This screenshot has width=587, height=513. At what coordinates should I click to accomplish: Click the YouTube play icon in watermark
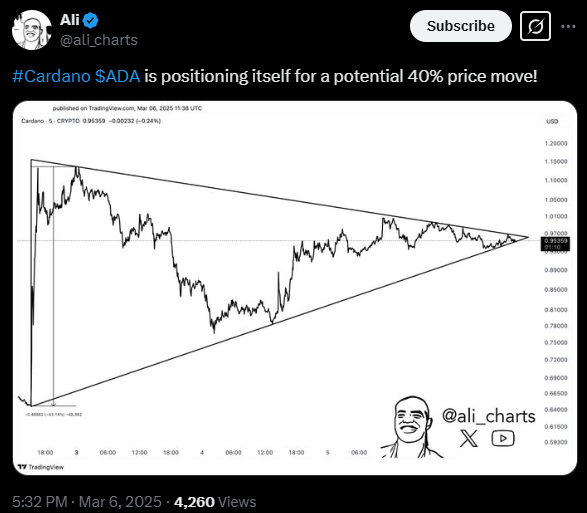[x=503, y=438]
